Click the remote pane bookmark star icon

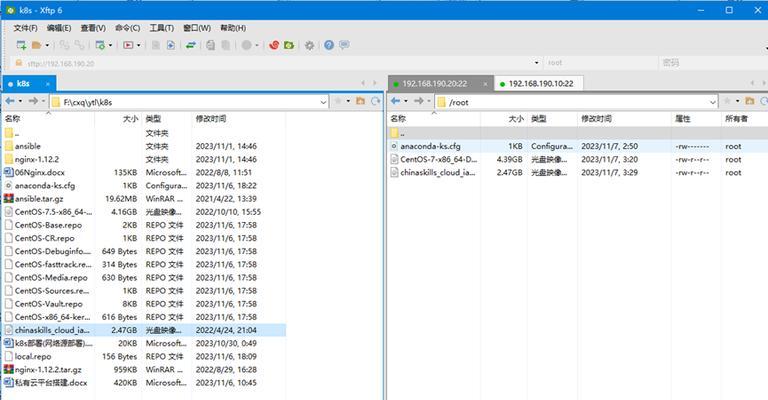[727, 101]
